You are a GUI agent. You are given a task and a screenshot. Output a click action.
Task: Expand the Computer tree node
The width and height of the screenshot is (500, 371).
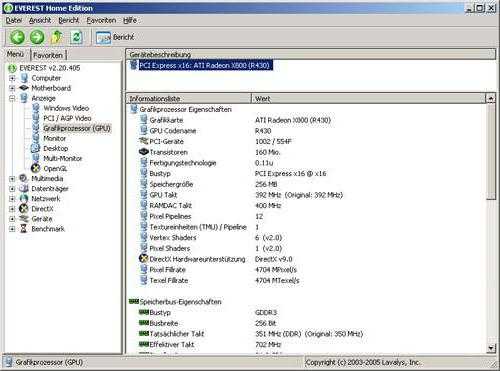(12, 79)
